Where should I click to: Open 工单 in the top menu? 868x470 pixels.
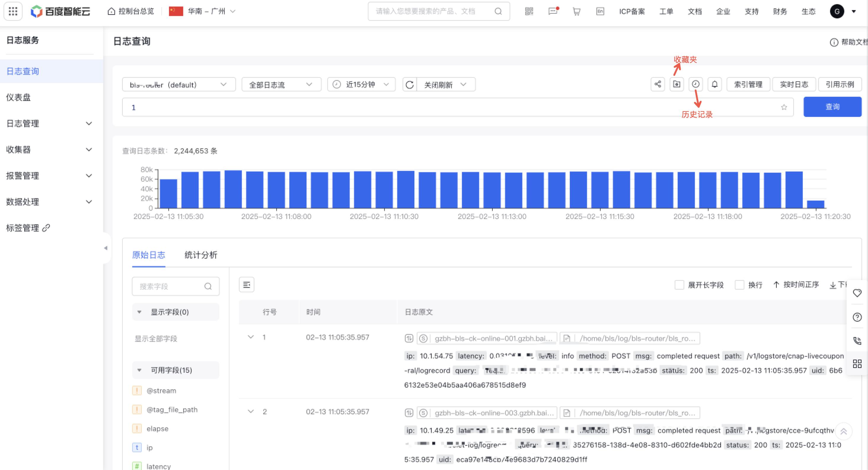[666, 11]
